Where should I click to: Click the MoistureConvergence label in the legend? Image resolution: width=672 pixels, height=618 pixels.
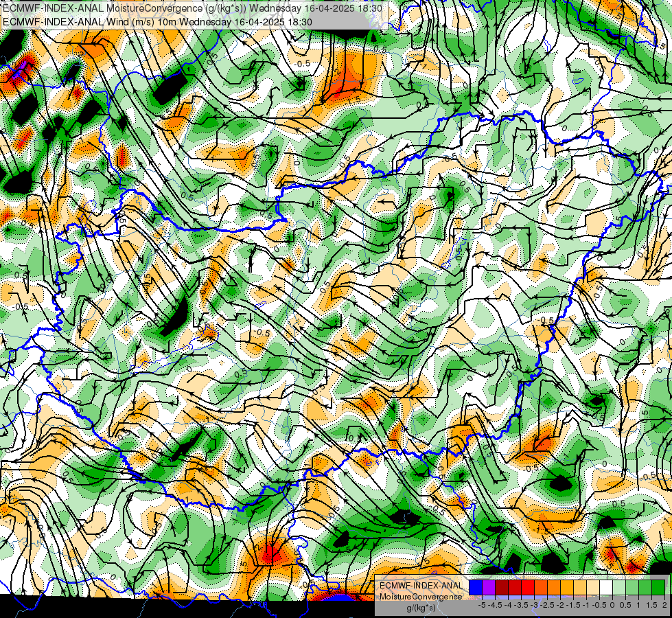pos(421,597)
